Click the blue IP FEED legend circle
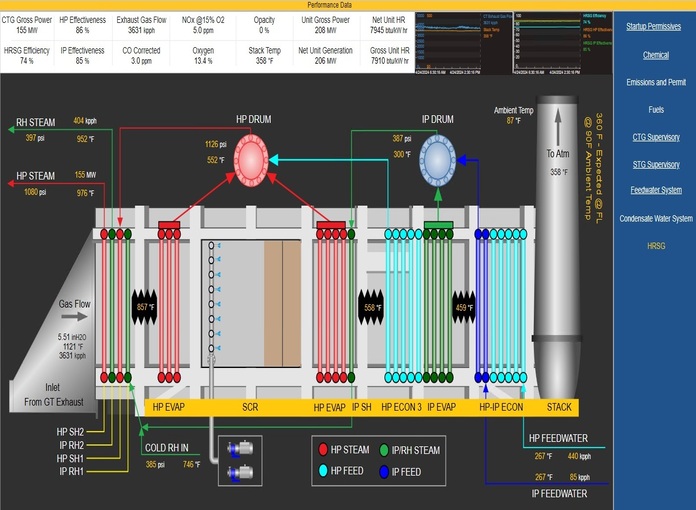 point(384,471)
